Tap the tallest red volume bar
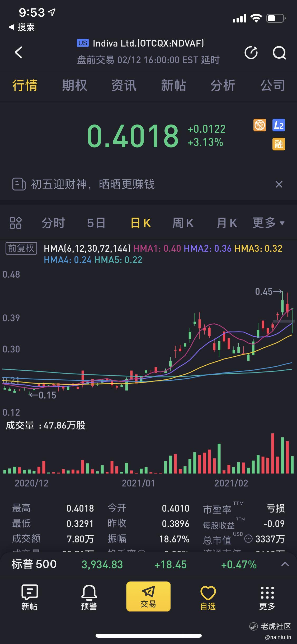 coord(273,453)
